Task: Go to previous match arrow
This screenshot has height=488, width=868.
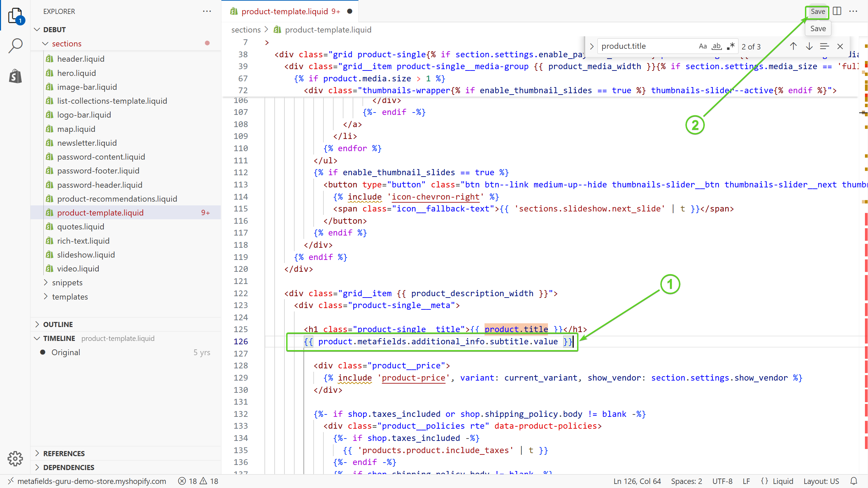Action: [x=793, y=46]
